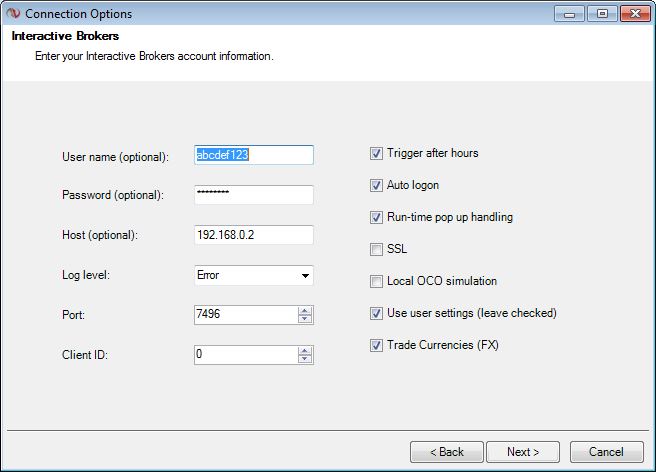Screen dimensions: 656x472
Task: Click the 'Interactive Brokers' heading
Action: (x=65, y=36)
